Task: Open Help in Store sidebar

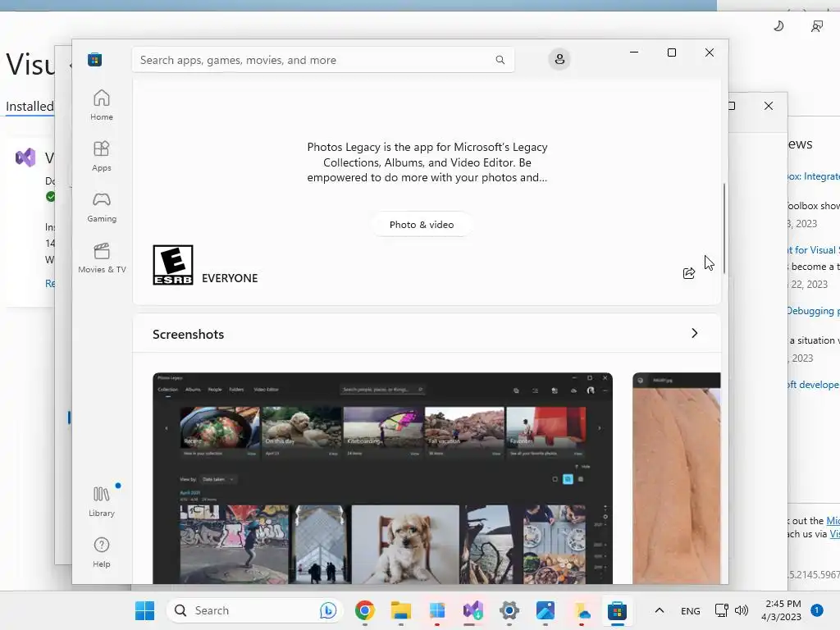Action: 101,552
